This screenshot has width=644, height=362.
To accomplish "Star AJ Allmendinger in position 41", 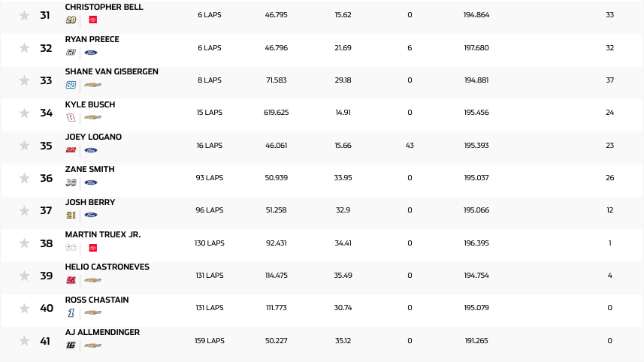I will [x=24, y=341].
